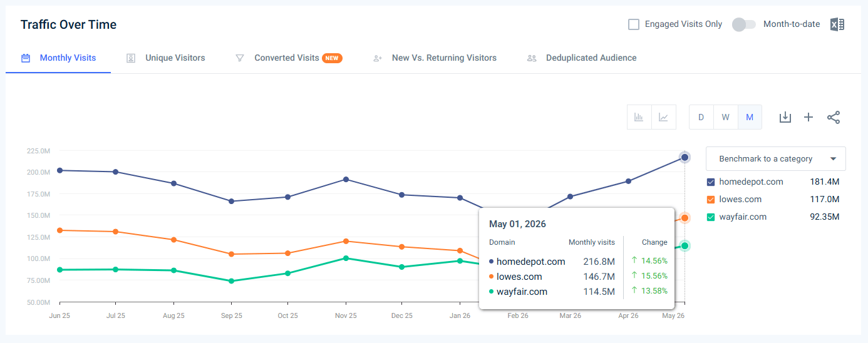Select daily granularity D button

point(701,117)
